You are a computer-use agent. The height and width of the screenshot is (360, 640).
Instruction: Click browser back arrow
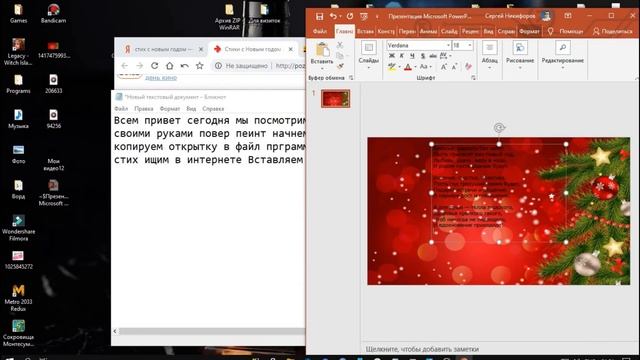click(x=124, y=65)
